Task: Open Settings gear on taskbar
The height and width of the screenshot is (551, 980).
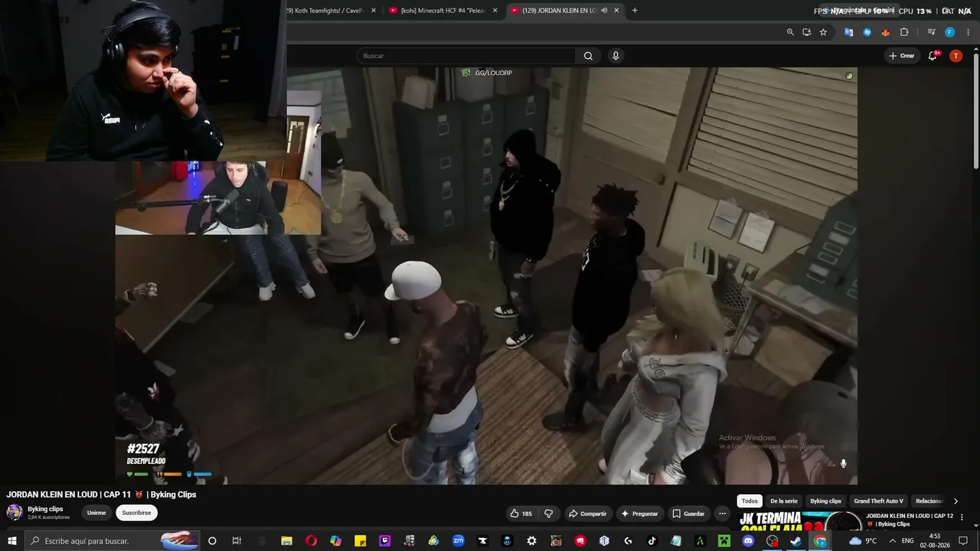Action: (x=531, y=541)
